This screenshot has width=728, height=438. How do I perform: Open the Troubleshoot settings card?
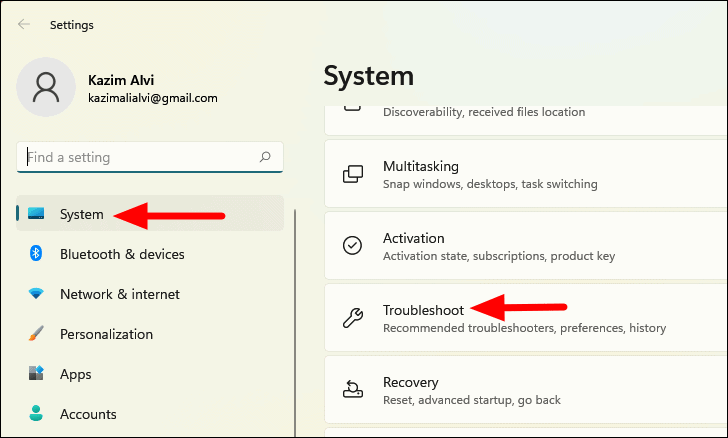526,318
